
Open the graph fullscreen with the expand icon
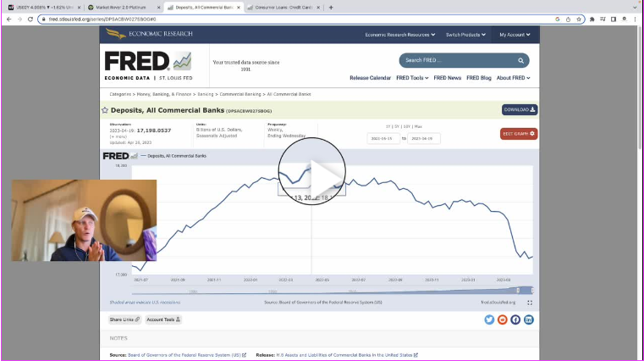pyautogui.click(x=530, y=303)
